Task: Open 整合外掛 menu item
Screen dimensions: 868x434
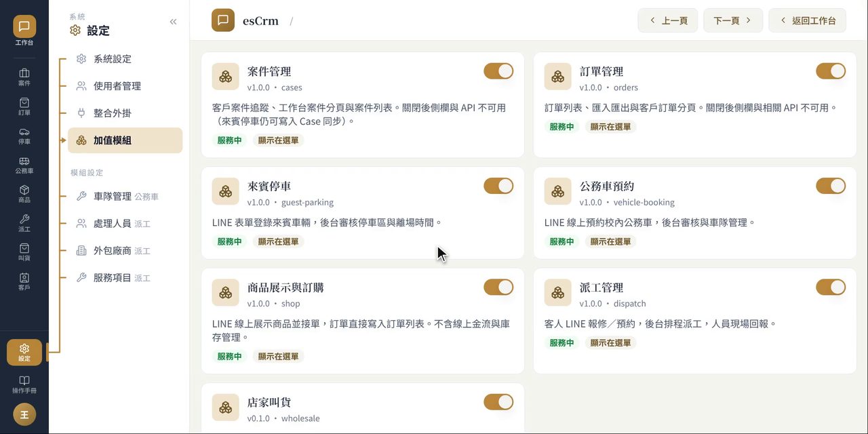Action: pos(125,113)
